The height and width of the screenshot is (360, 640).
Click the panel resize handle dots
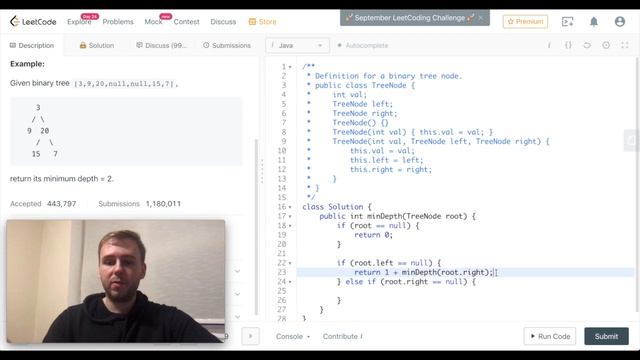(262, 171)
